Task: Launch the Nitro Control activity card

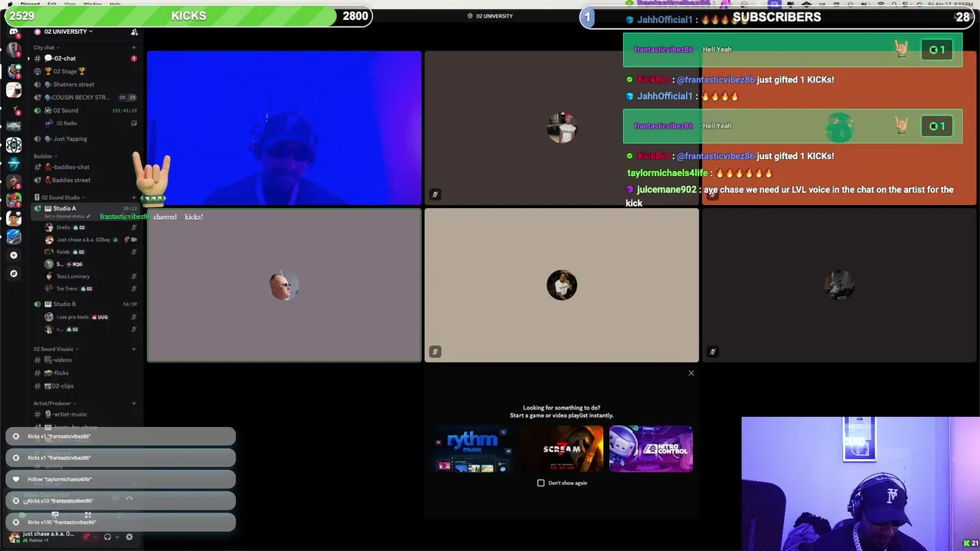Action: point(651,449)
